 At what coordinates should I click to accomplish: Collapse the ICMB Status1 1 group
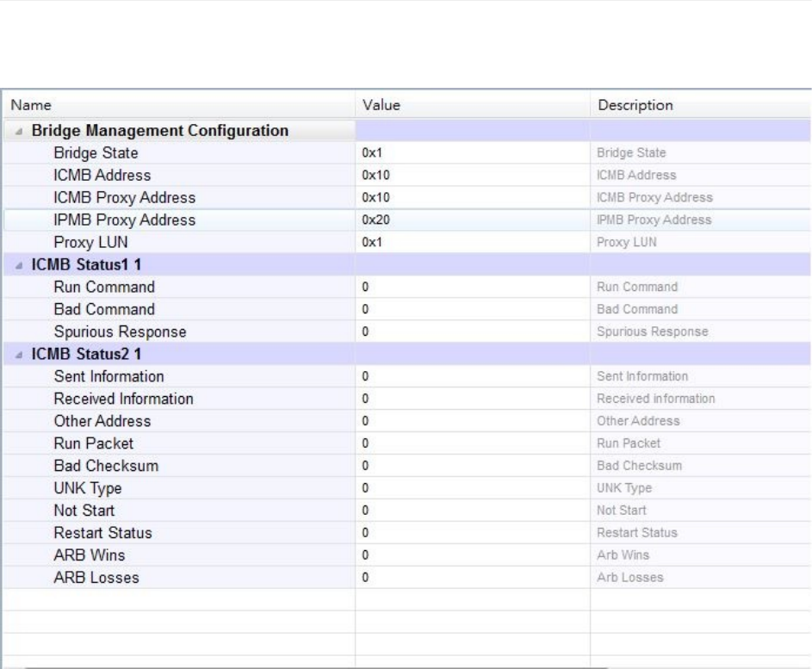[x=19, y=265]
